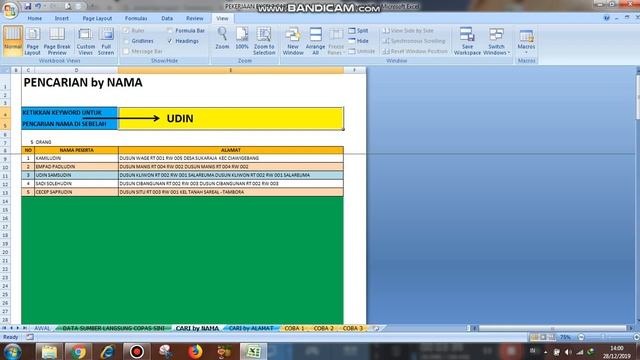640x360 pixels.
Task: Open the Home ribbon tab
Action: (x=35, y=18)
